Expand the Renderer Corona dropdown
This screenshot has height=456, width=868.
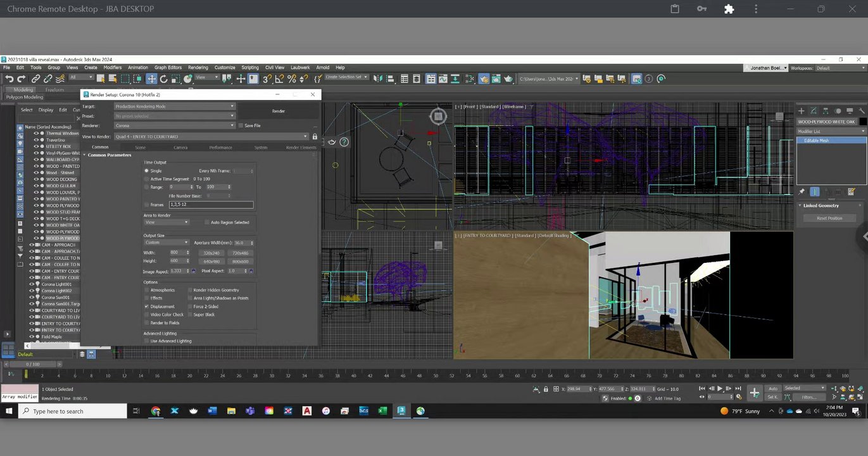(174, 125)
